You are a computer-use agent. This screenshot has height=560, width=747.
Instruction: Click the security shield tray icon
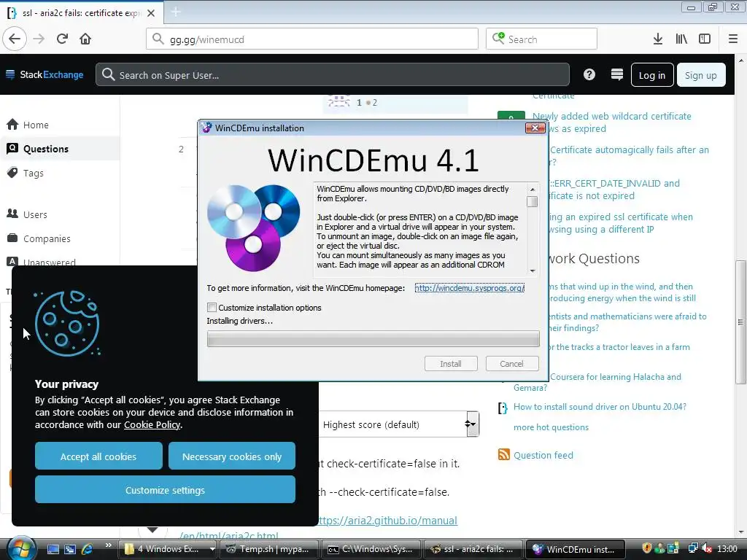tap(646, 549)
